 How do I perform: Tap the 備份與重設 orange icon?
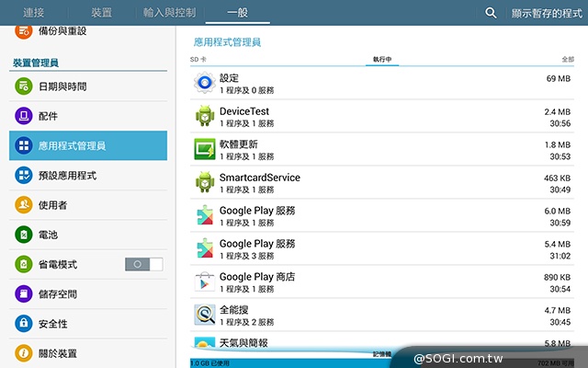pos(24,30)
